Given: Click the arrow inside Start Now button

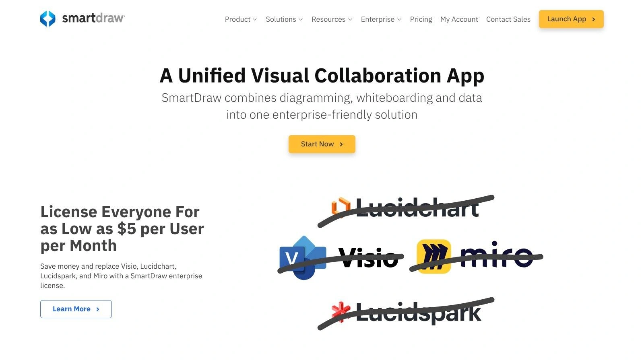Looking at the screenshot, I should coord(341,144).
